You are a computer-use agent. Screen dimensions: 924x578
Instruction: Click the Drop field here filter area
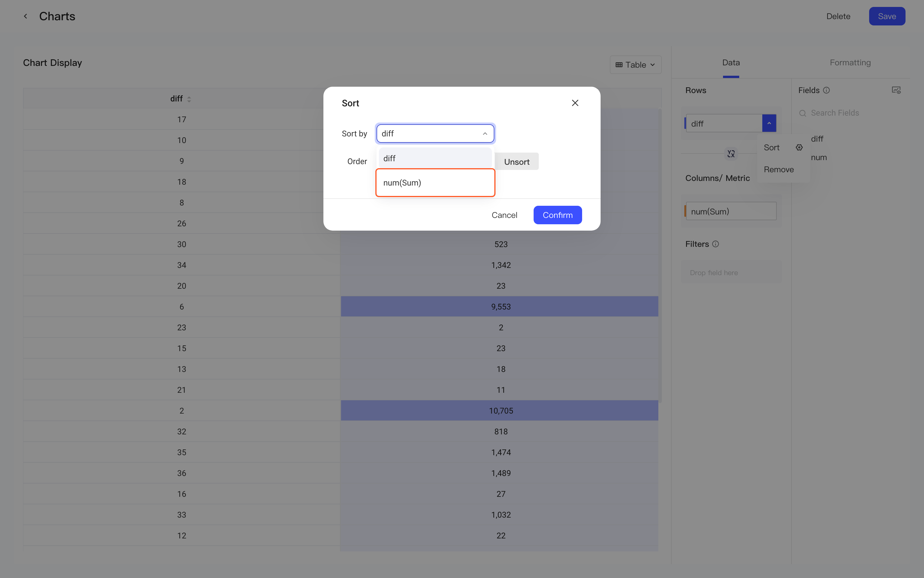[731, 272]
